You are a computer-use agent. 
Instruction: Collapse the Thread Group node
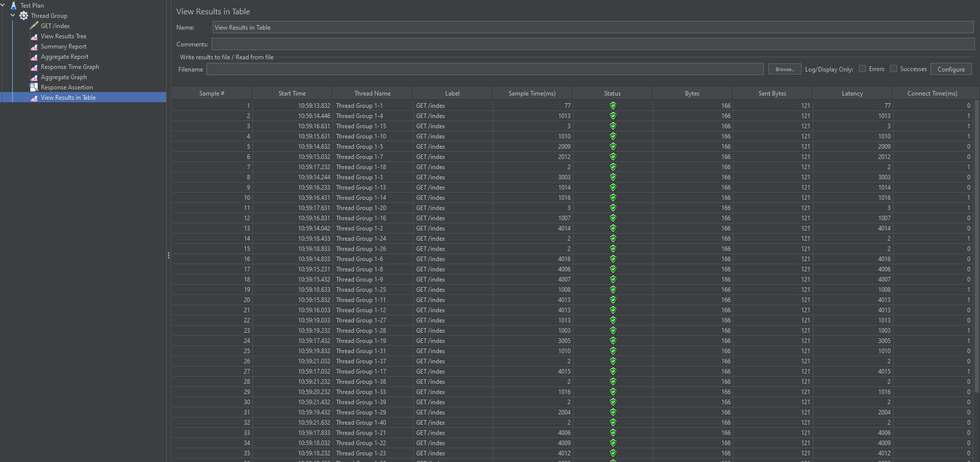13,15
